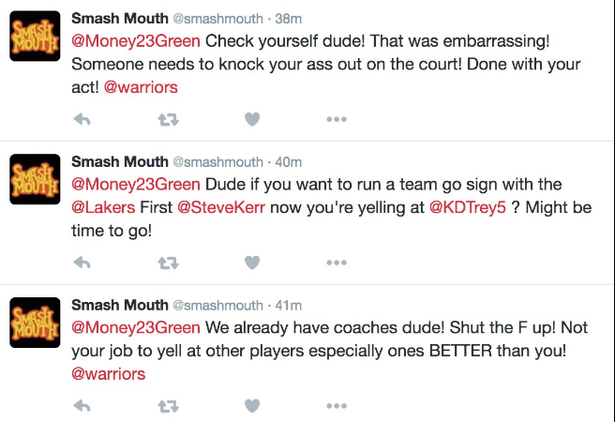Open Smash Mouth avatar on the top tweet
The height and width of the screenshot is (422, 615).
34,36
